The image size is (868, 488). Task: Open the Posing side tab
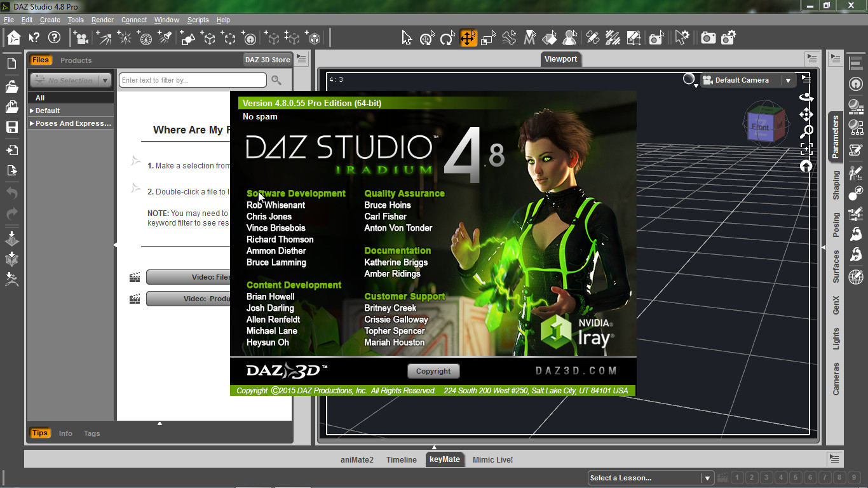point(836,225)
